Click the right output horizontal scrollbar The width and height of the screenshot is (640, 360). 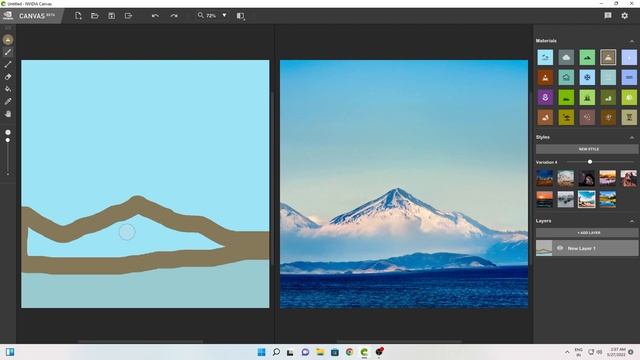click(399, 341)
